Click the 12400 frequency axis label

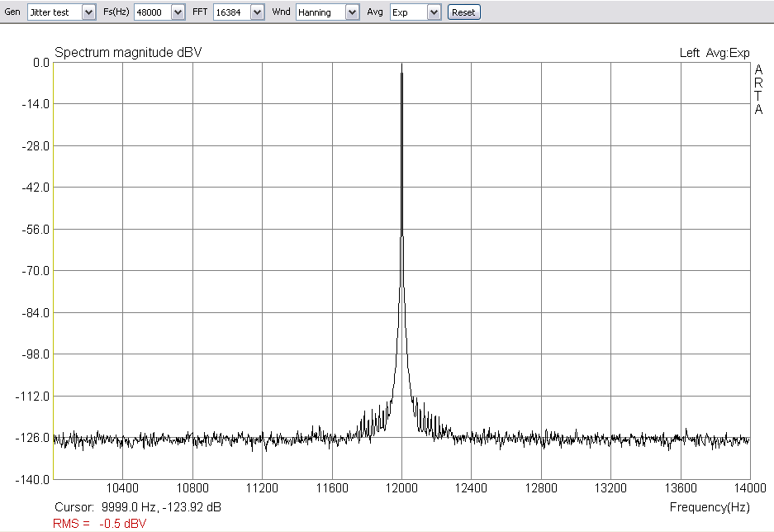click(471, 488)
